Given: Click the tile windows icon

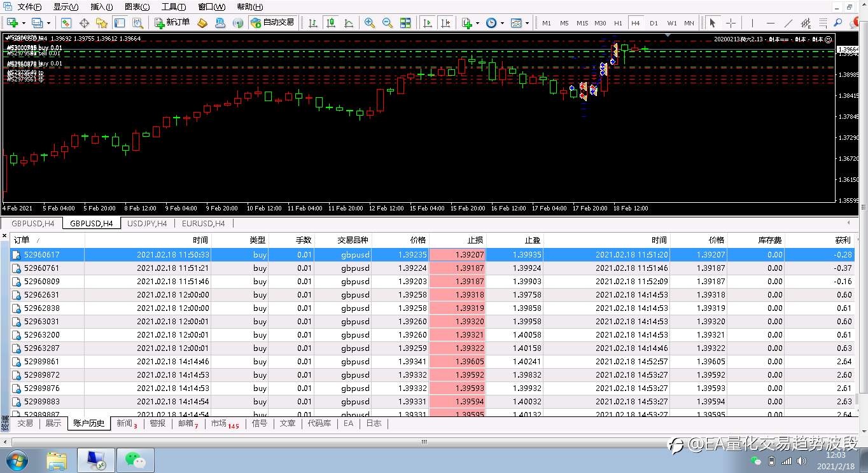Looking at the screenshot, I should [405, 23].
